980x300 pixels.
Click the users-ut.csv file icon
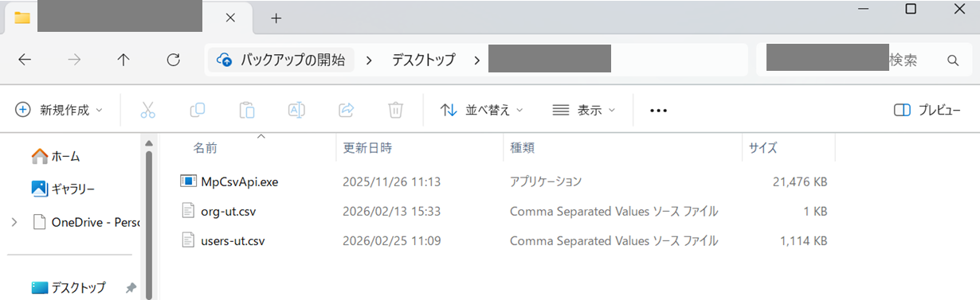[188, 240]
